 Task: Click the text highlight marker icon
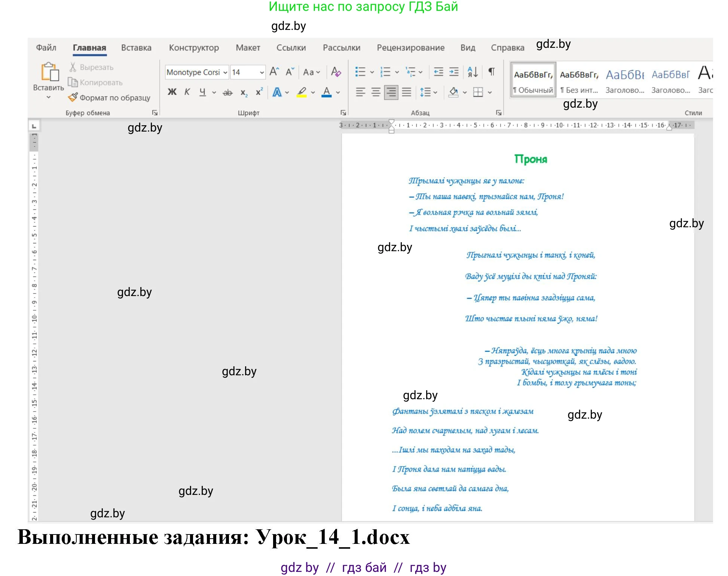(302, 92)
